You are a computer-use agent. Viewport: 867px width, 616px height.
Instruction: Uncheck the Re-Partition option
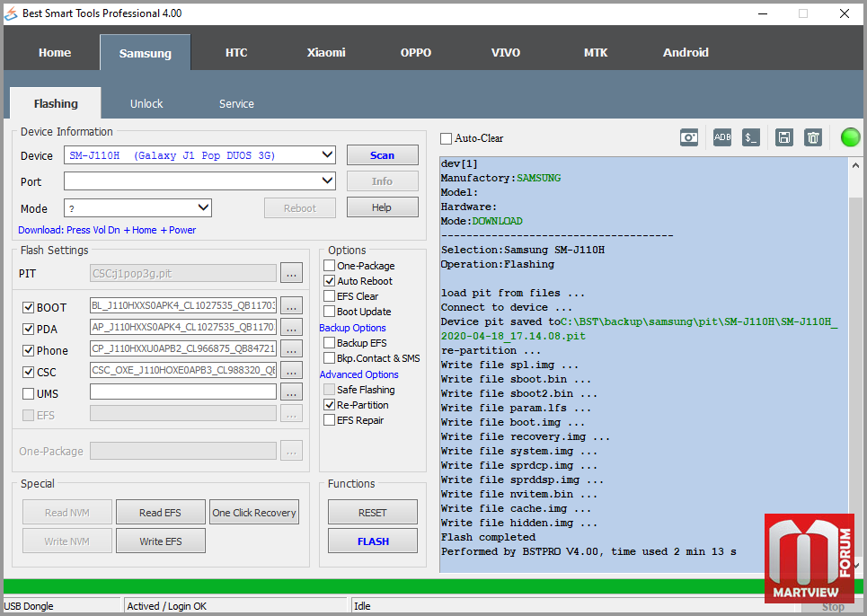(x=330, y=405)
